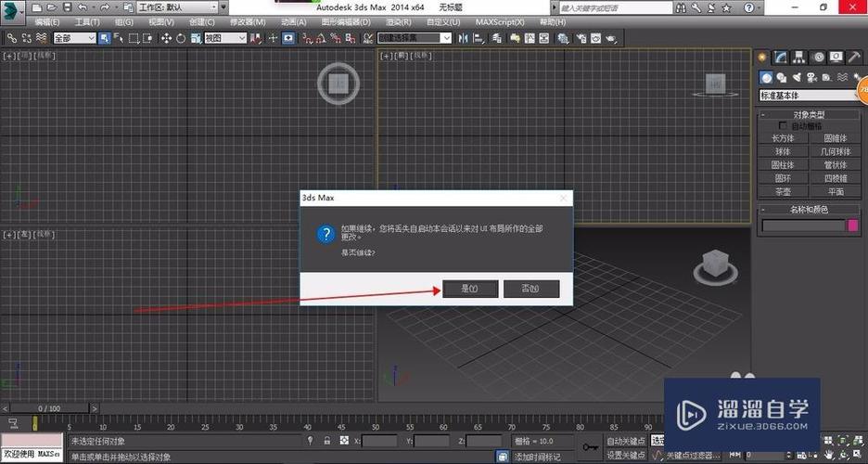868x464 pixels.
Task: Toggle the Angle Snap icon
Action: click(x=321, y=38)
